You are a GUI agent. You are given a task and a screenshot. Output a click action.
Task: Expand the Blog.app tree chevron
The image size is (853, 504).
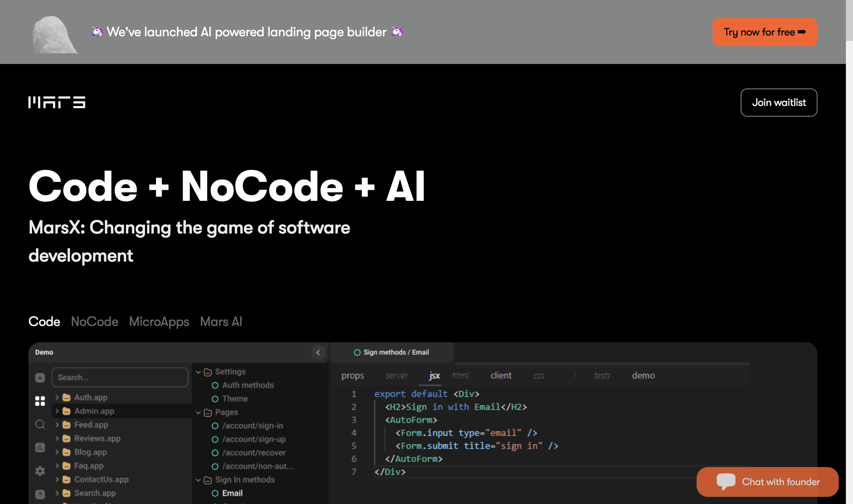(x=57, y=452)
